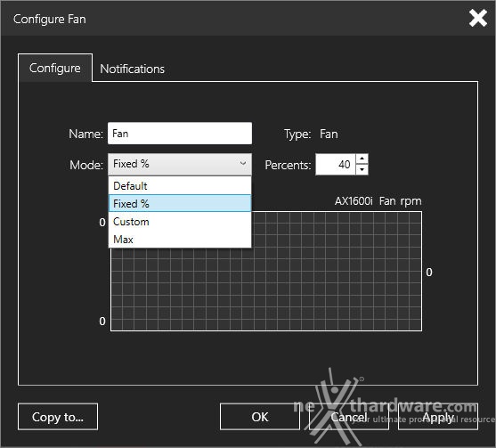496x448 pixels.
Task: Click inside the Percents number field
Action: click(336, 164)
